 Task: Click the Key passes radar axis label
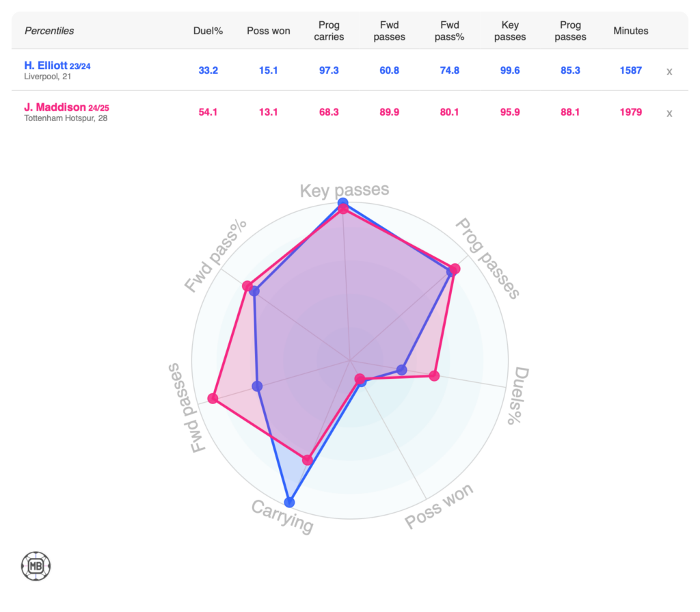(x=345, y=189)
